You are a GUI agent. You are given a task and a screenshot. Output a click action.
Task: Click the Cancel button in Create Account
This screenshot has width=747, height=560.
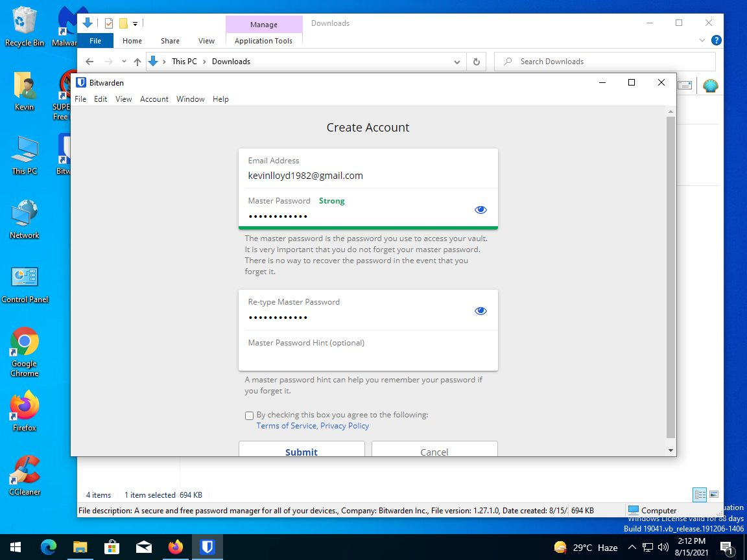(434, 450)
